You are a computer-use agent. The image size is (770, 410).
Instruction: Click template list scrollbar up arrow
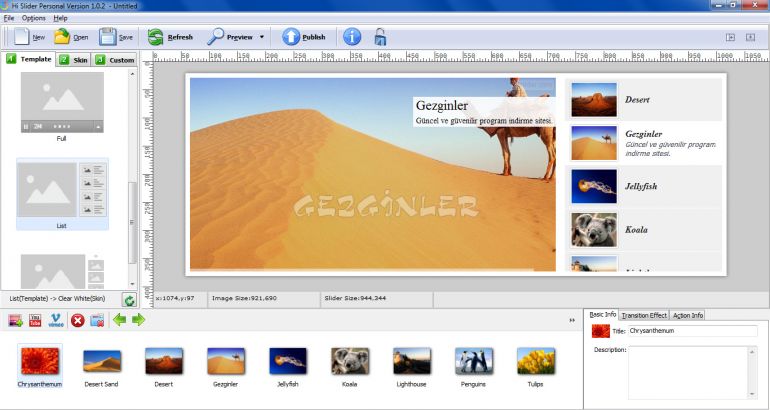132,74
